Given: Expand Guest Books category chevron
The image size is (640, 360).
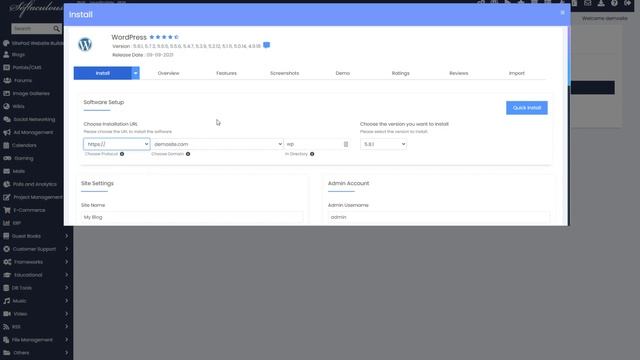Looking at the screenshot, I should click(67, 236).
